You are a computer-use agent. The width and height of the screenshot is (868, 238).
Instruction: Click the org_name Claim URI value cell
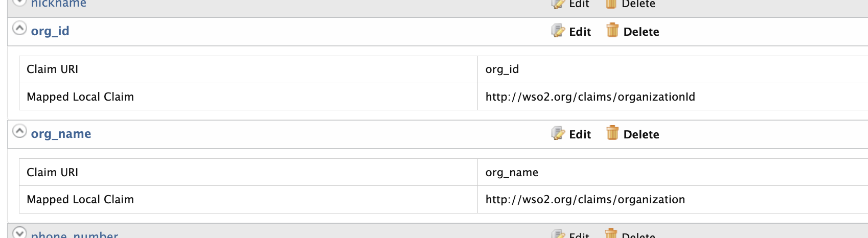(x=512, y=173)
